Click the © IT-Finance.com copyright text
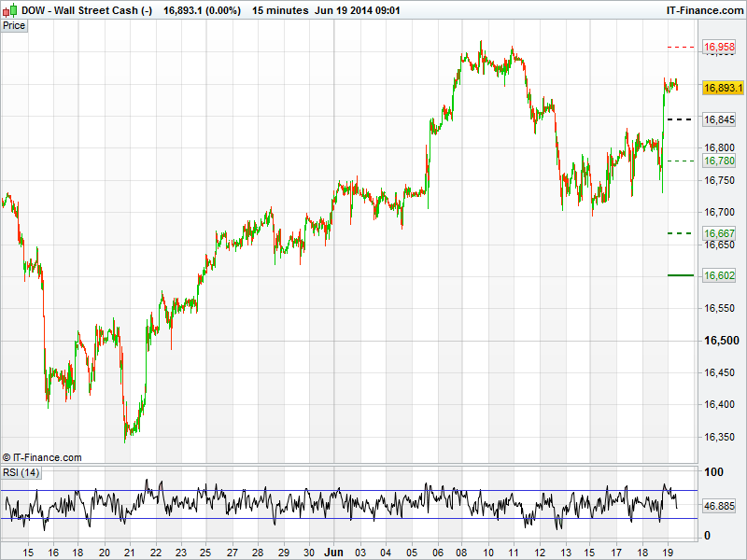 pyautogui.click(x=42, y=457)
